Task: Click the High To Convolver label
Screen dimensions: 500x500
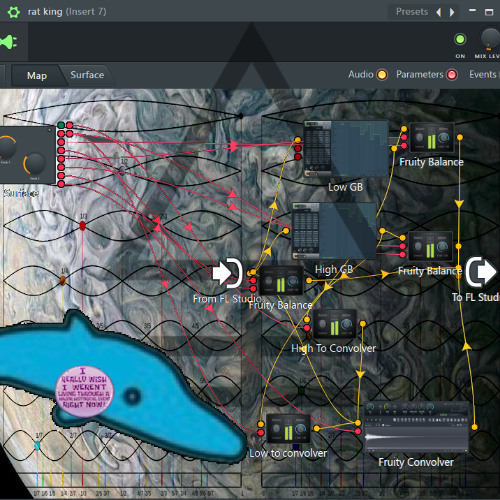Action: [x=333, y=348]
